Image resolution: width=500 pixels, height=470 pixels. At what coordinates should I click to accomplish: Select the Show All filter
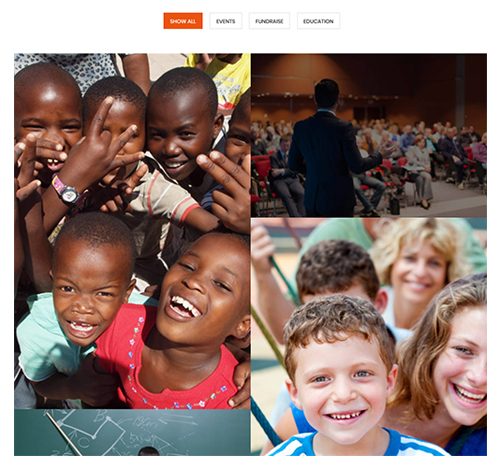point(183,21)
